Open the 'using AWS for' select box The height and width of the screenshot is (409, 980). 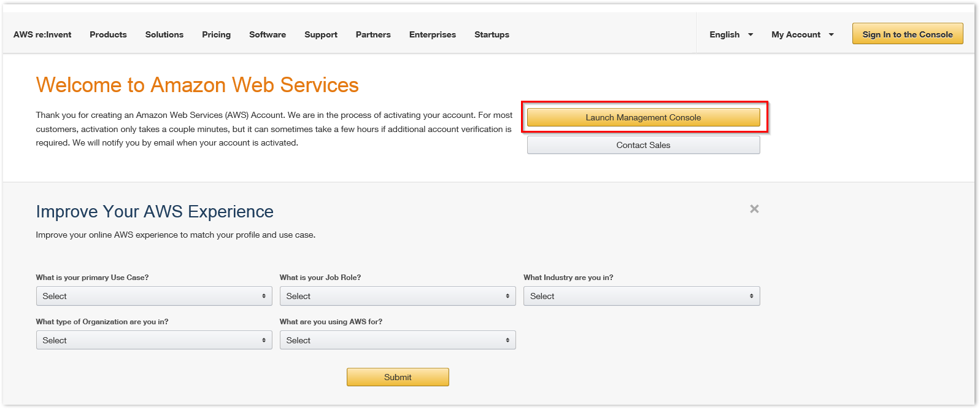click(x=397, y=340)
